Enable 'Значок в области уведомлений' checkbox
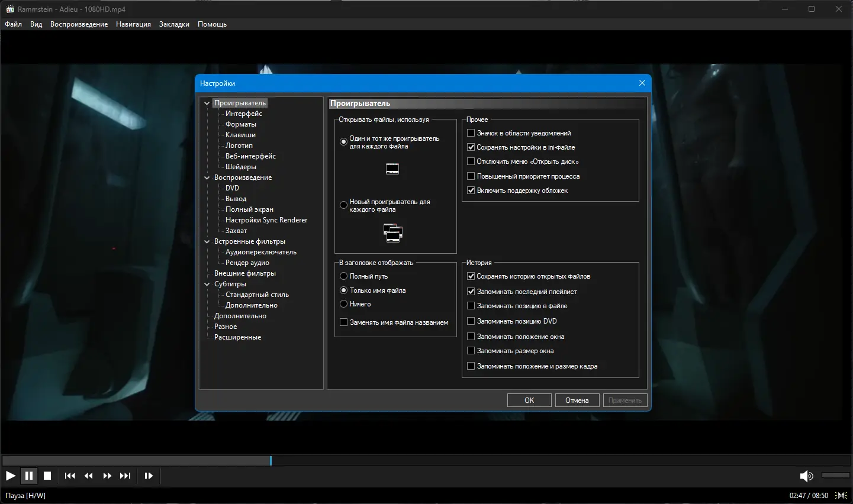This screenshot has height=504, width=853. (x=471, y=133)
